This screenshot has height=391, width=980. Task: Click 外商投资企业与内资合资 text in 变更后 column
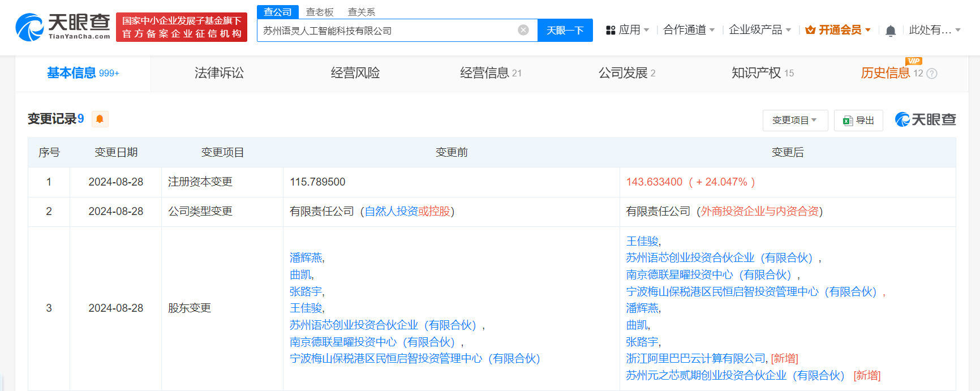[x=759, y=212]
